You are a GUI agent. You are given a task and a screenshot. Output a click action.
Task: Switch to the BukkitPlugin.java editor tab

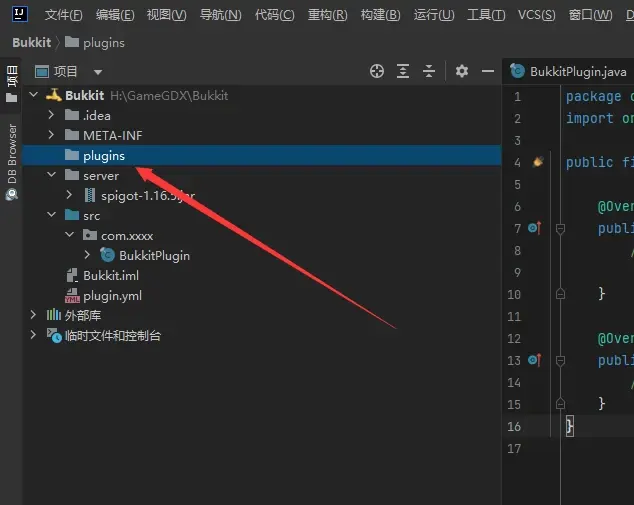click(x=568, y=72)
